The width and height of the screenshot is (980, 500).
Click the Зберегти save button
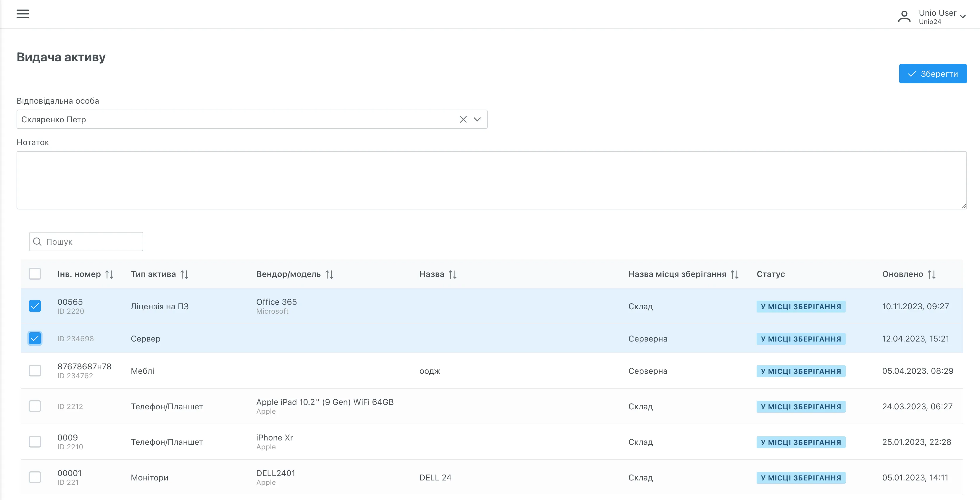(932, 74)
